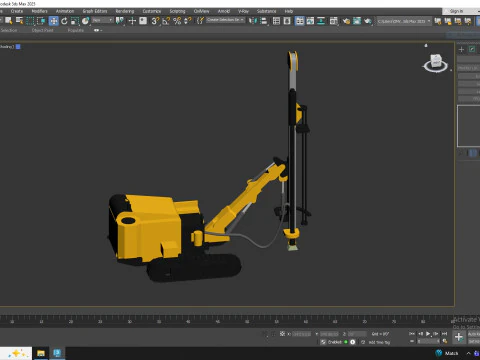Open Curve Editor icon
Screen dimensions: 480x360
(310, 21)
